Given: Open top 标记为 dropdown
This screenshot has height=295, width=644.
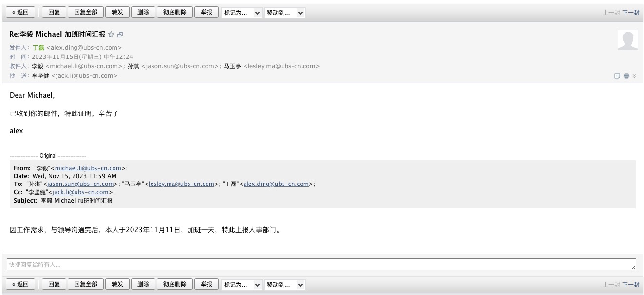Looking at the screenshot, I should pyautogui.click(x=242, y=13).
